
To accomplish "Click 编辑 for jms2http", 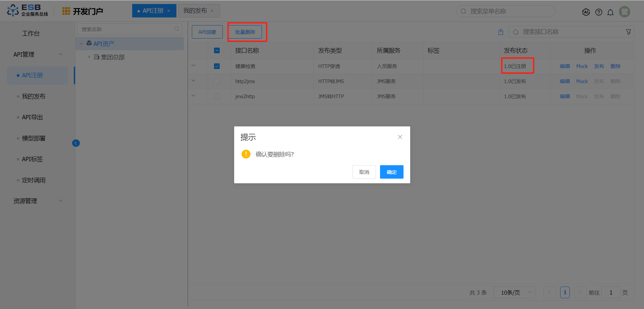I will [565, 97].
